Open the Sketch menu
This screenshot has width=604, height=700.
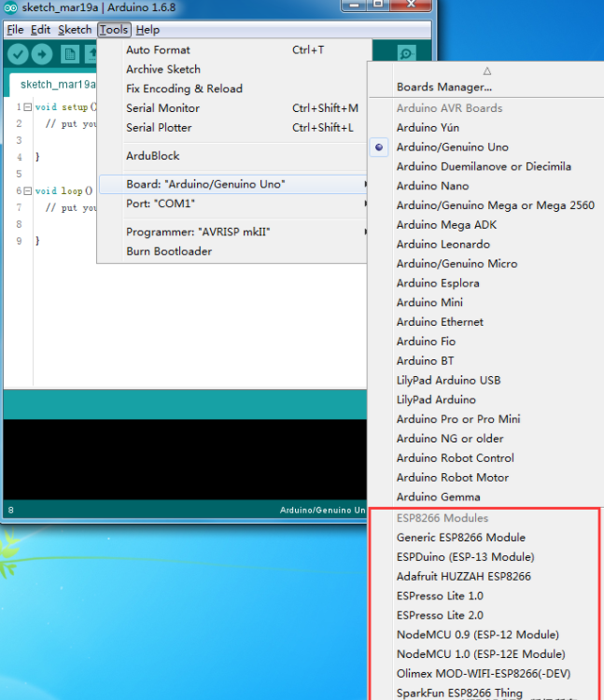[x=75, y=30]
